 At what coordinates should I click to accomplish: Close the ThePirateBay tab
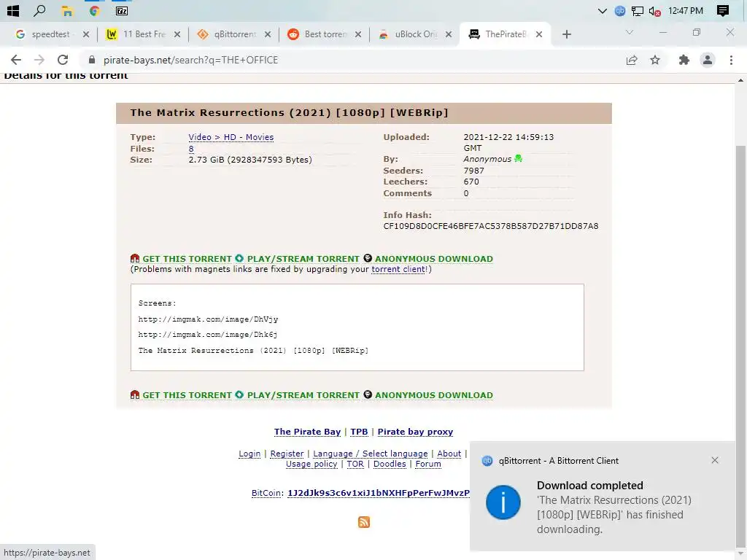[539, 34]
